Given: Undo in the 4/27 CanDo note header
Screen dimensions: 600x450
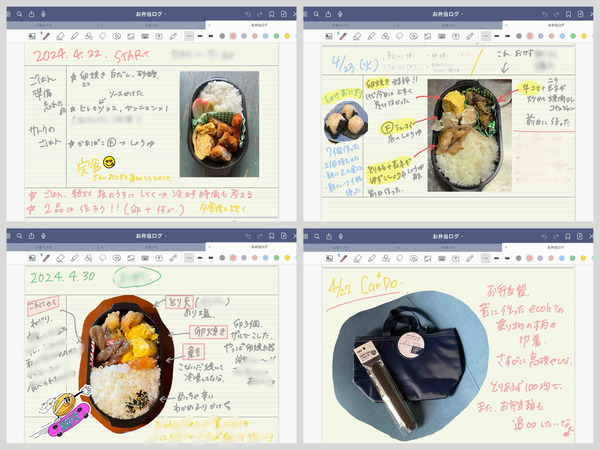Looking at the screenshot, I should click(545, 236).
